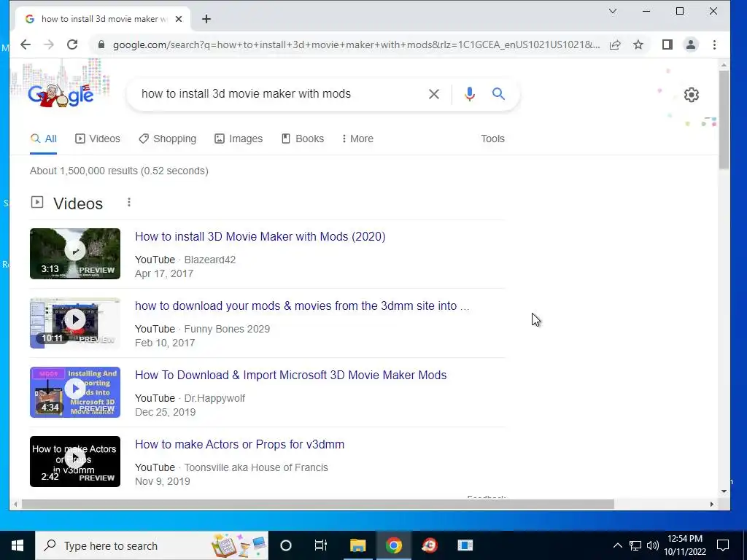Open the search Tools options
Screen dimensions: 747x560
(x=492, y=139)
